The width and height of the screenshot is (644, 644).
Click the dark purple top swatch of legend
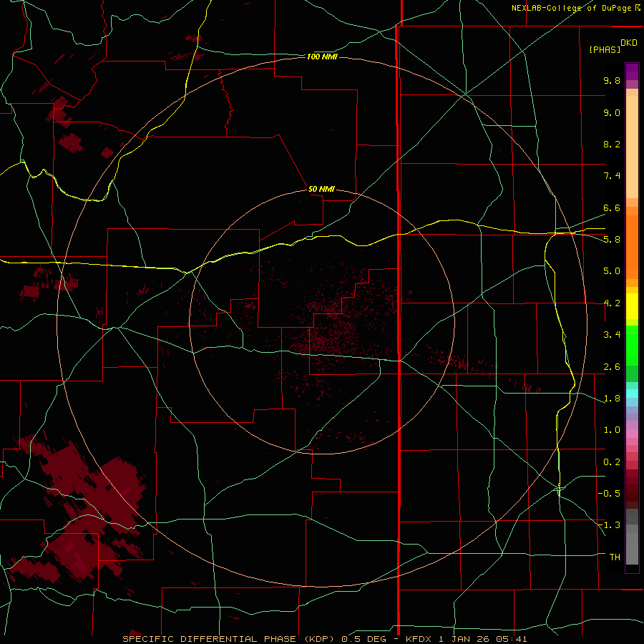pos(632,68)
